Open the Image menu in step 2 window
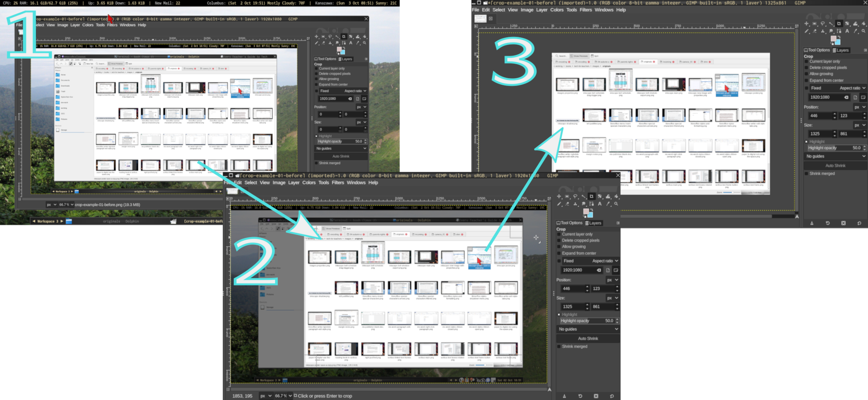Screen dimensions: 868x400 279,182
